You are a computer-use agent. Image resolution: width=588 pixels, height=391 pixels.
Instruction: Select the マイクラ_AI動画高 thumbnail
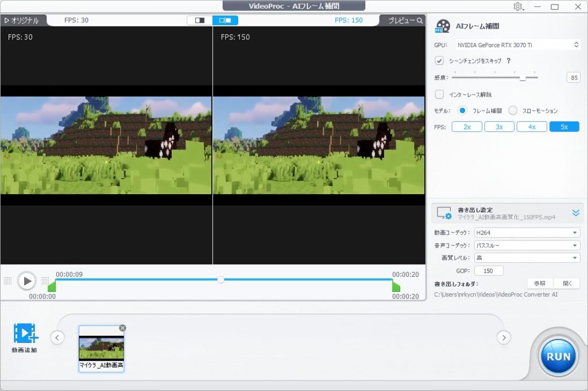101,349
